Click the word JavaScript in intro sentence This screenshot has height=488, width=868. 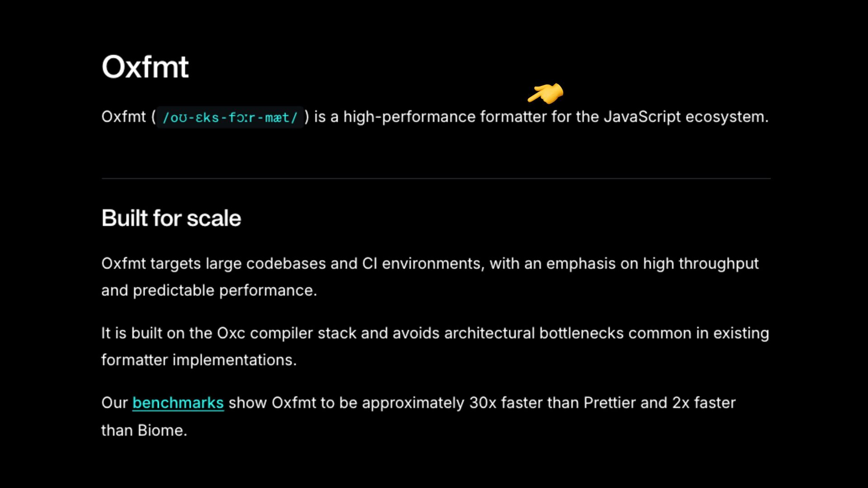(x=642, y=117)
